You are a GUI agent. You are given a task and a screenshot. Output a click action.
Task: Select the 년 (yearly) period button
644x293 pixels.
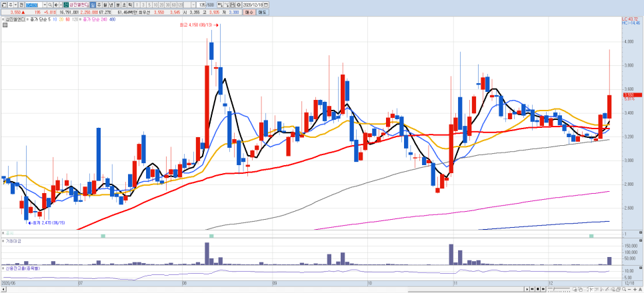coord(111,5)
